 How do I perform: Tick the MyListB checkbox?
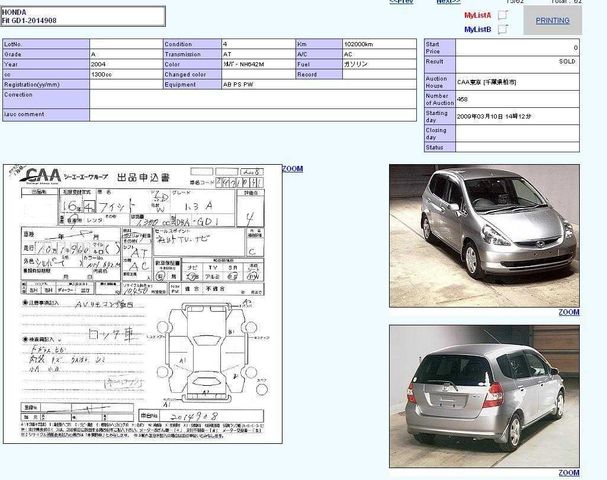pyautogui.click(x=502, y=29)
